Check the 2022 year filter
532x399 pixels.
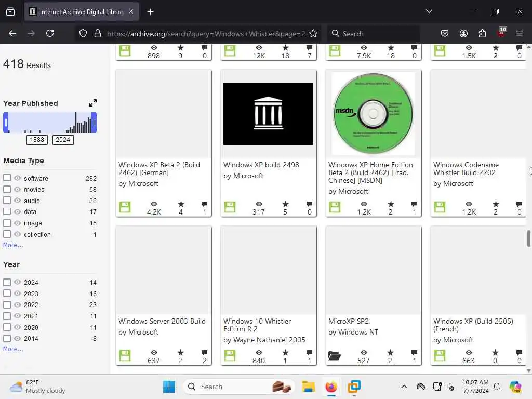coord(7,304)
